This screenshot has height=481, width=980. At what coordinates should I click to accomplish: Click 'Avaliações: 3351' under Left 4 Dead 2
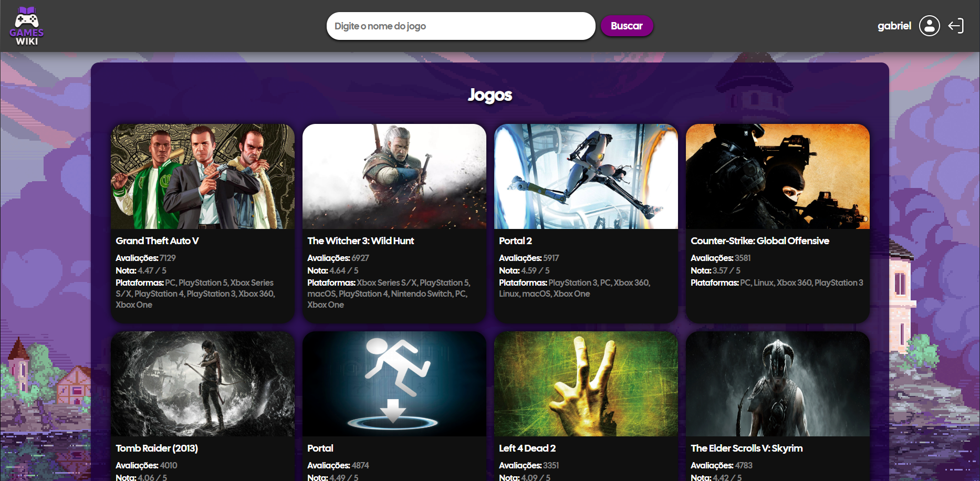529,465
